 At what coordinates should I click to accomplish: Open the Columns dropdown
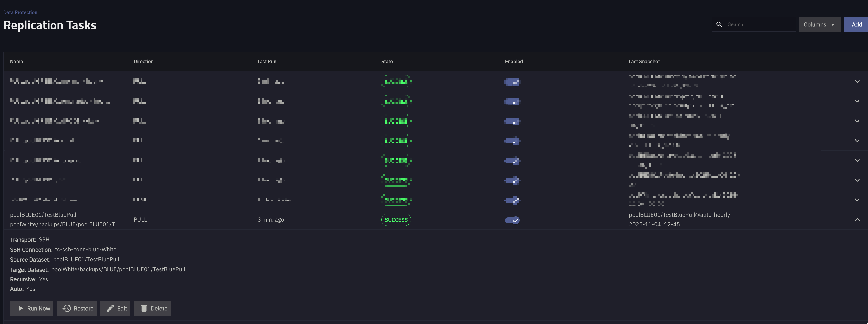(x=819, y=24)
